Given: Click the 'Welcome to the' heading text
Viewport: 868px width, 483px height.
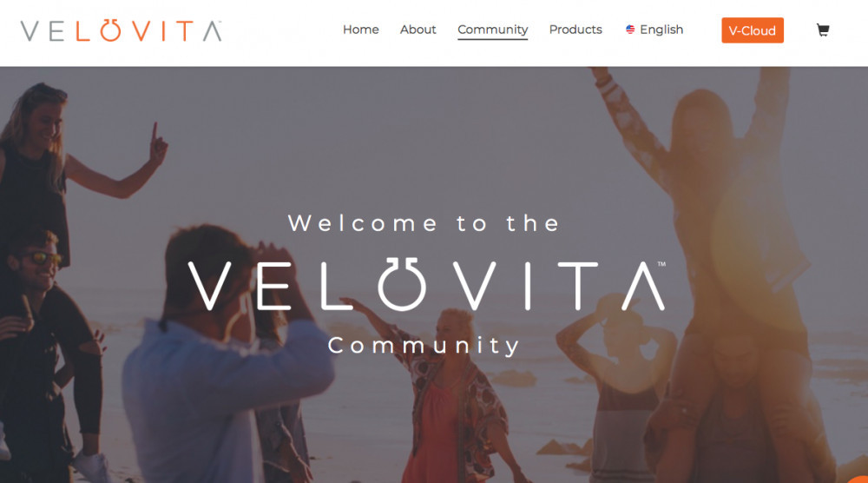Looking at the screenshot, I should point(424,223).
